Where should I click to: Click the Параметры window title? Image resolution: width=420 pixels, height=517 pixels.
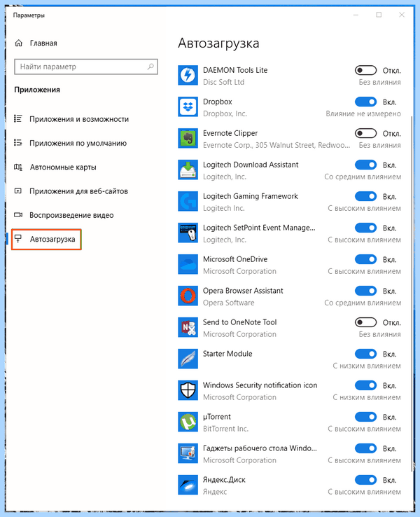[29, 15]
